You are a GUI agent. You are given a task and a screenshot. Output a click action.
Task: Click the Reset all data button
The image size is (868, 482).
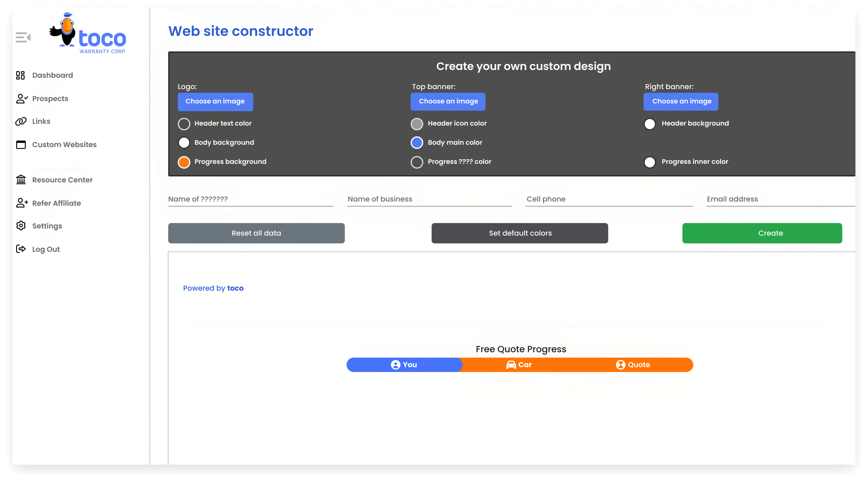pos(256,233)
